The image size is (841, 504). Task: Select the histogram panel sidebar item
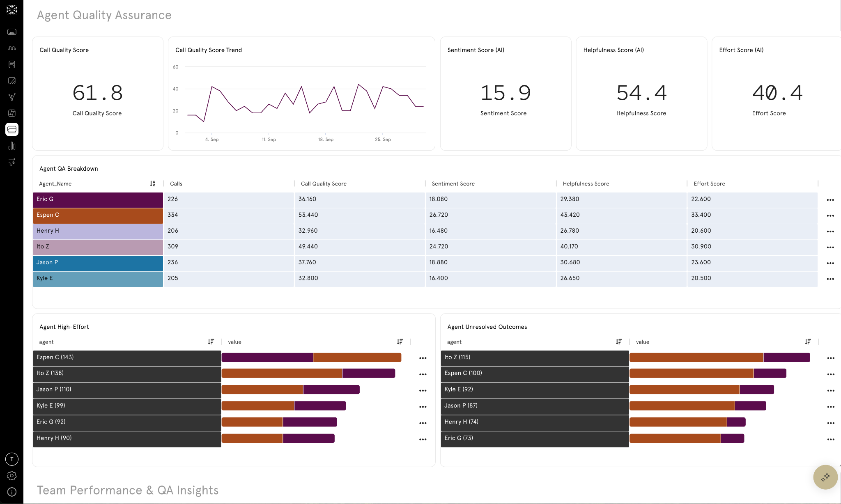(12, 32)
